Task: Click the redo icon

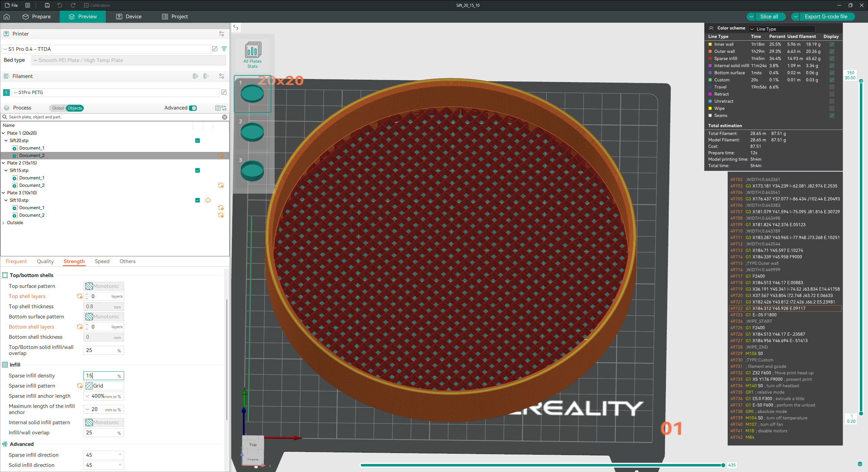Action: coord(73,5)
